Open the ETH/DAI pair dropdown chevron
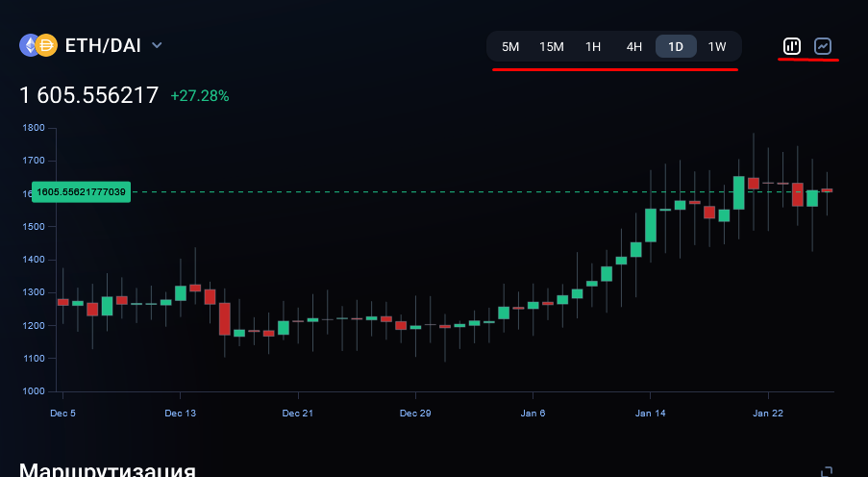868x477 pixels. pos(157,45)
